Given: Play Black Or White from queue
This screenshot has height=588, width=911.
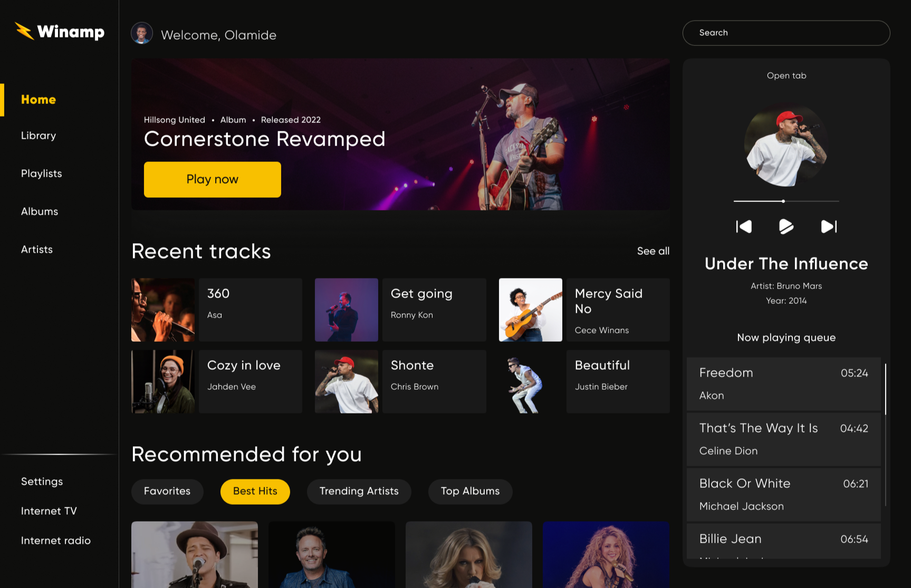Looking at the screenshot, I should (x=784, y=495).
